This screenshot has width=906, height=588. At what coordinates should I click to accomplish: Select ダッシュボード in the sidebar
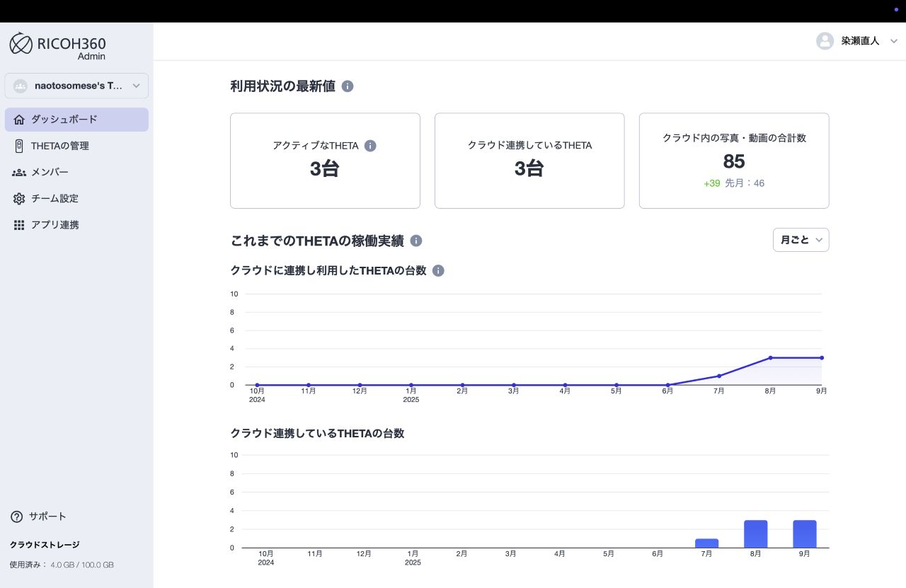pos(76,120)
